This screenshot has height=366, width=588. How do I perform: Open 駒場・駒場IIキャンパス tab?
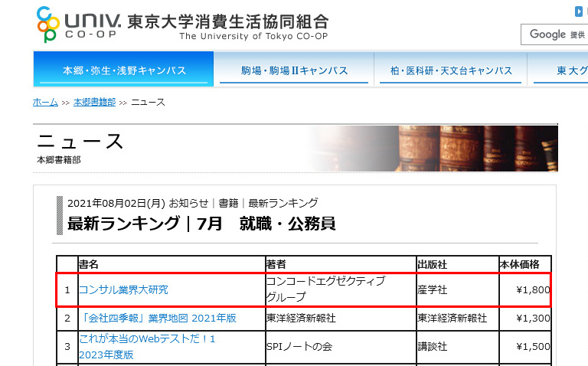coord(294,70)
